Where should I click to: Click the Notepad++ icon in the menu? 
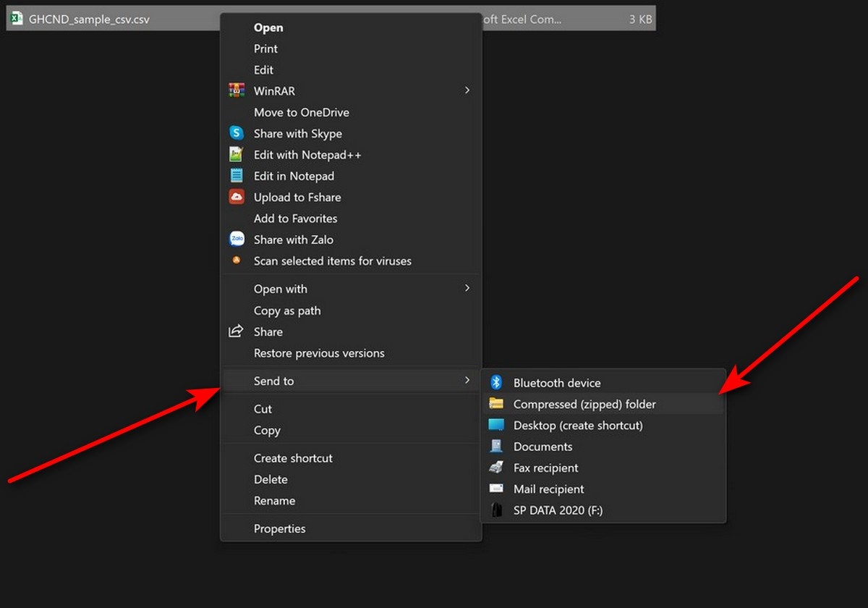(237, 155)
